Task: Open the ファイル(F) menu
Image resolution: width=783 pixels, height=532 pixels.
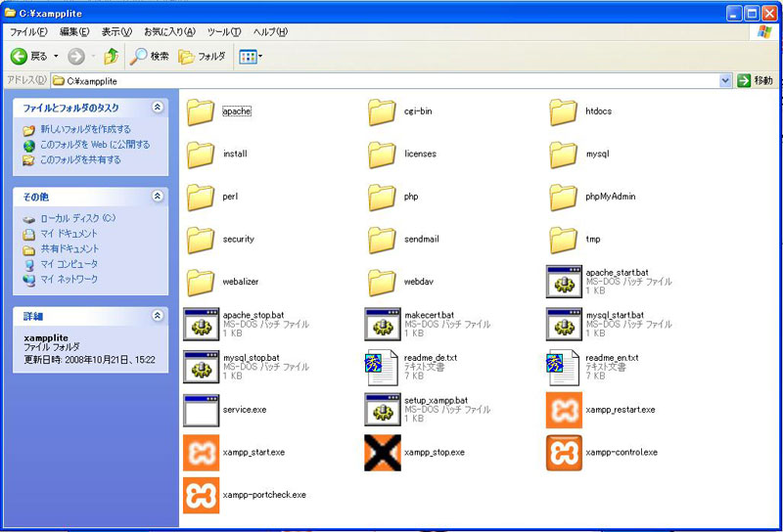Action: [x=28, y=32]
